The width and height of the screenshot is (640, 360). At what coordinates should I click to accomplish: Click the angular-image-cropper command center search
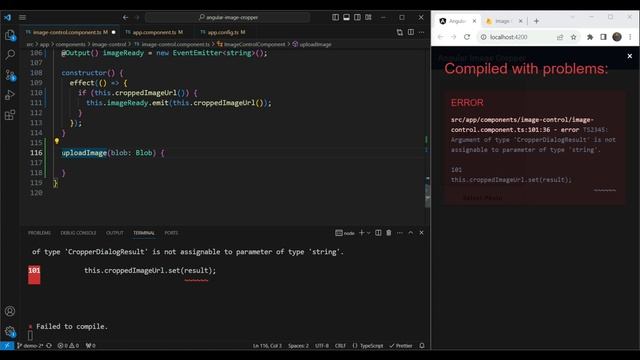tap(228, 17)
